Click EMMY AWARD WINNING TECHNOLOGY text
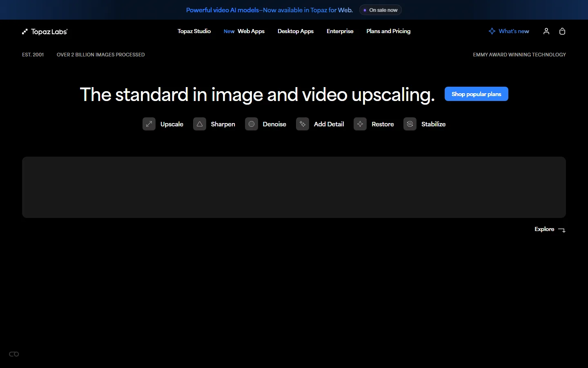The width and height of the screenshot is (588, 368). (519, 54)
